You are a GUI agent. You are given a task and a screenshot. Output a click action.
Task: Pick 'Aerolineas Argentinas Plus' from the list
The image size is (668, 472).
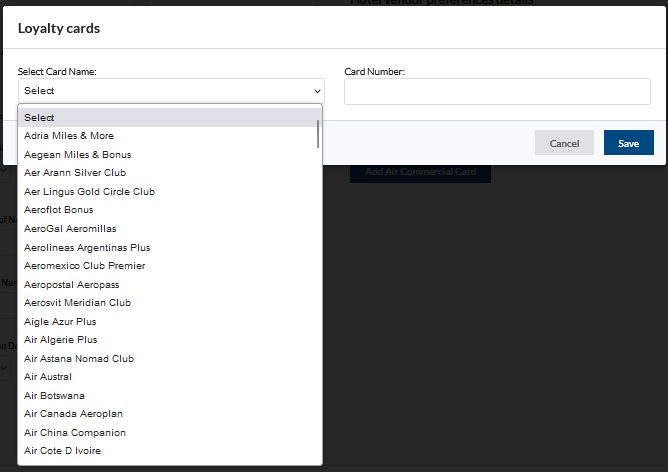[169, 248]
